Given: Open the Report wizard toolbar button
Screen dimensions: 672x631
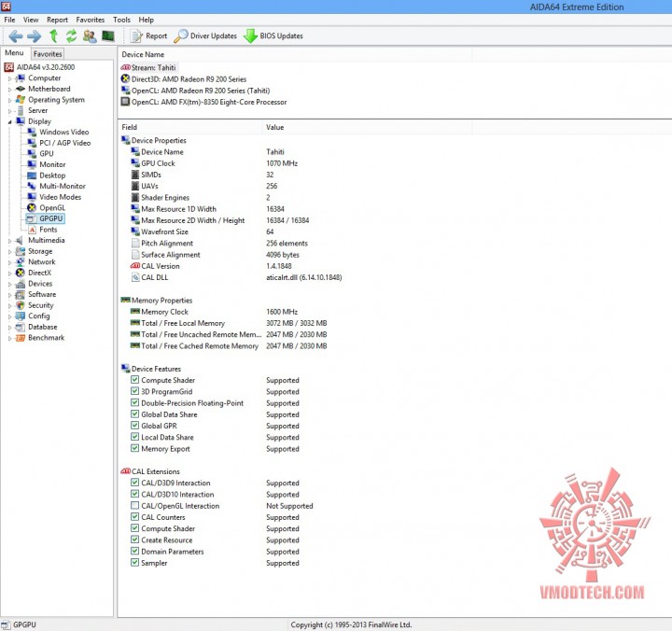Looking at the screenshot, I should (148, 36).
